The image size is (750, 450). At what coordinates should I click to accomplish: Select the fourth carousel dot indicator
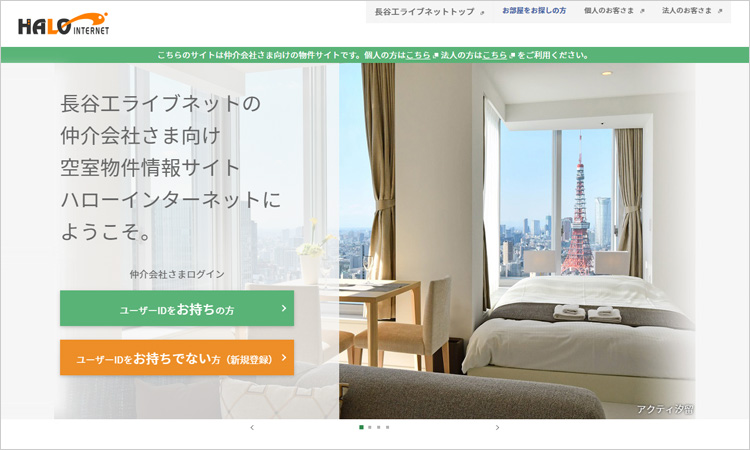click(x=387, y=427)
